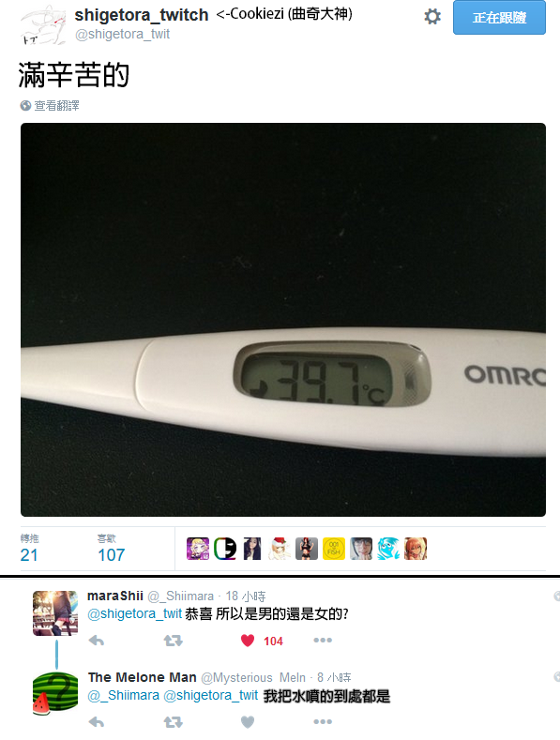Reply to The Melone Man's comment
The width and height of the screenshot is (560, 740).
point(97,722)
